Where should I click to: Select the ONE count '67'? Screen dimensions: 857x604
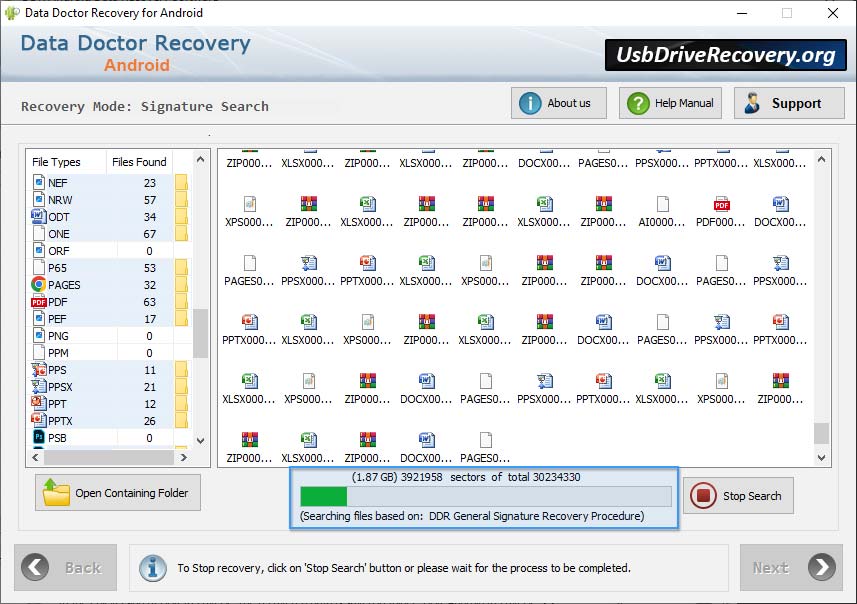tap(150, 234)
